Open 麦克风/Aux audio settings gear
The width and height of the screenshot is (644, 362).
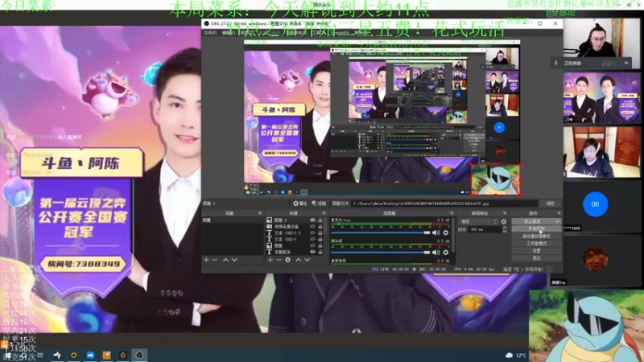(x=446, y=232)
